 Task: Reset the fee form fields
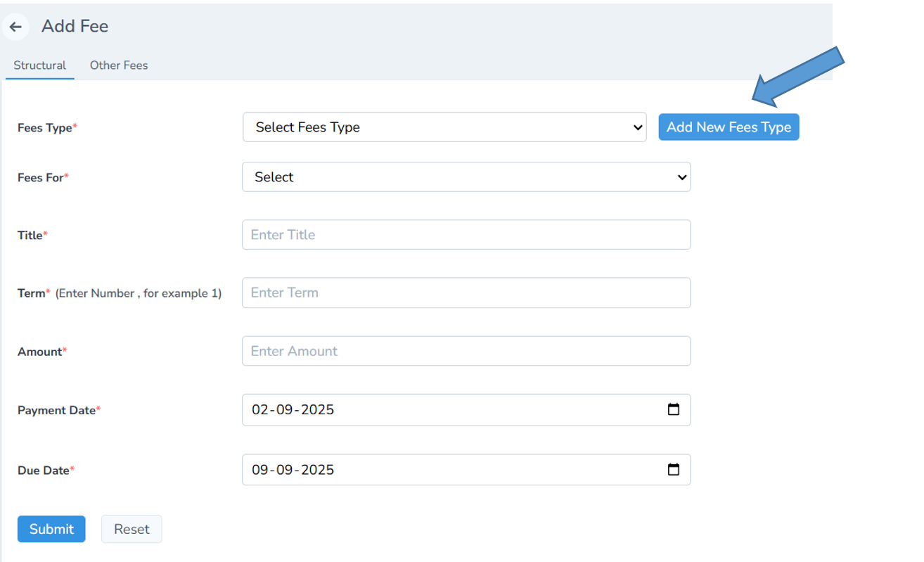[131, 528]
